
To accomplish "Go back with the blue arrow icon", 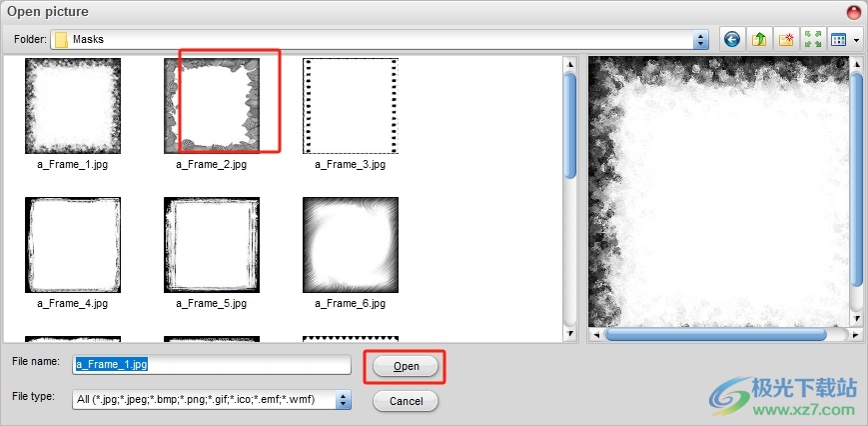I will 732,39.
